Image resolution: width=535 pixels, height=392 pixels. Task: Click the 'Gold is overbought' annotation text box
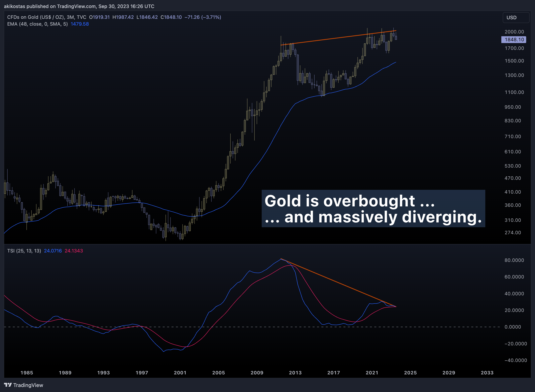tap(373, 209)
